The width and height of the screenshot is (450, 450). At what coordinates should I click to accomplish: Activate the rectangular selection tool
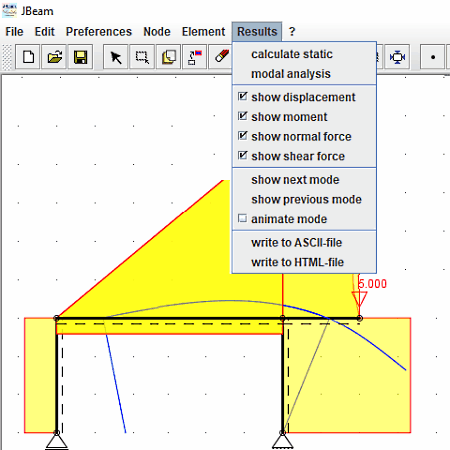coord(142,57)
